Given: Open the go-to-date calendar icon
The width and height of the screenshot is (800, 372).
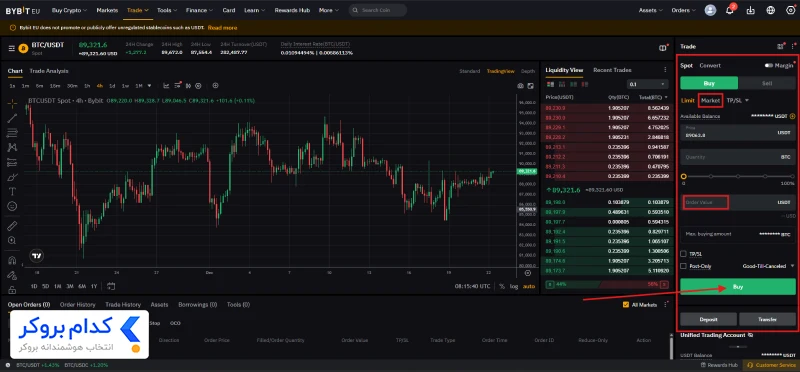Looking at the screenshot, I should [x=111, y=286].
